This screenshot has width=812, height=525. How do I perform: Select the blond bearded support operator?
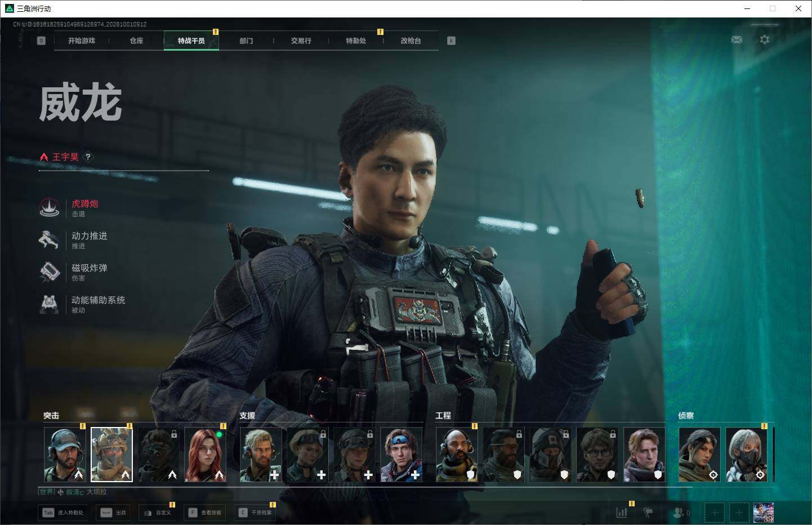(x=261, y=455)
